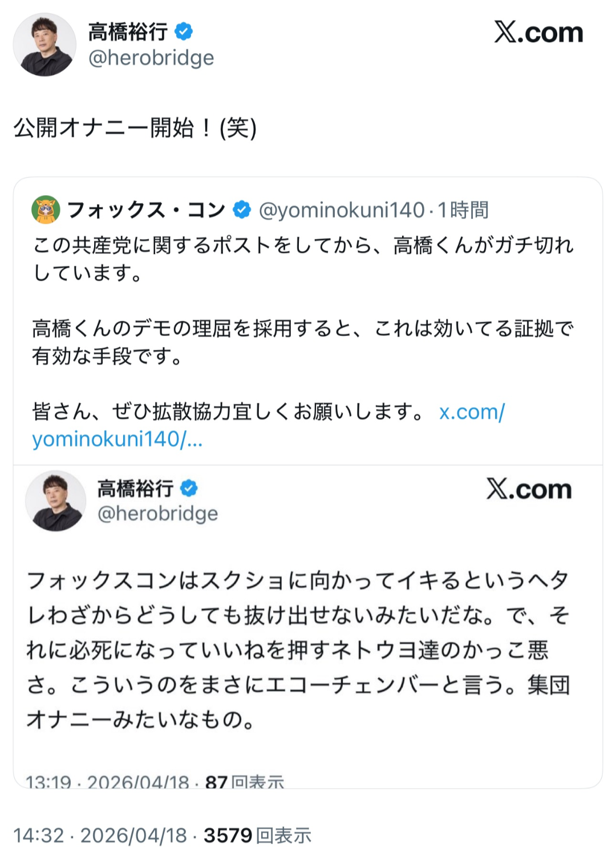This screenshot has height=847, width=616.
Task: Click the verified badge in the embedded screenshot
Action: (x=189, y=488)
